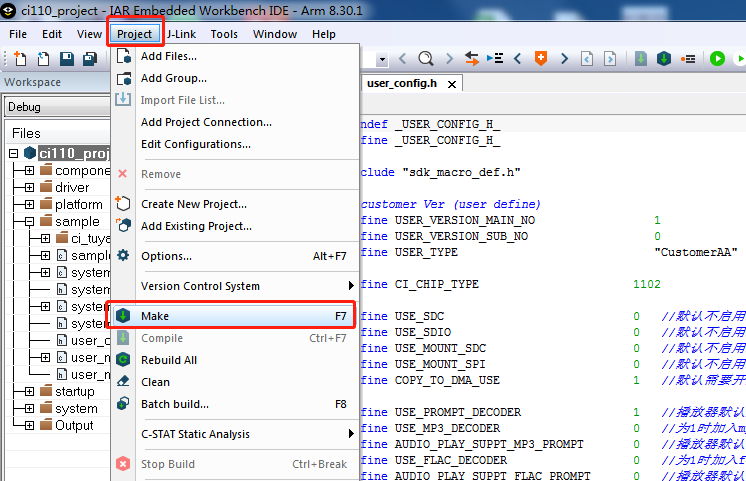
Task: Open the Tools menu
Action: click(224, 34)
